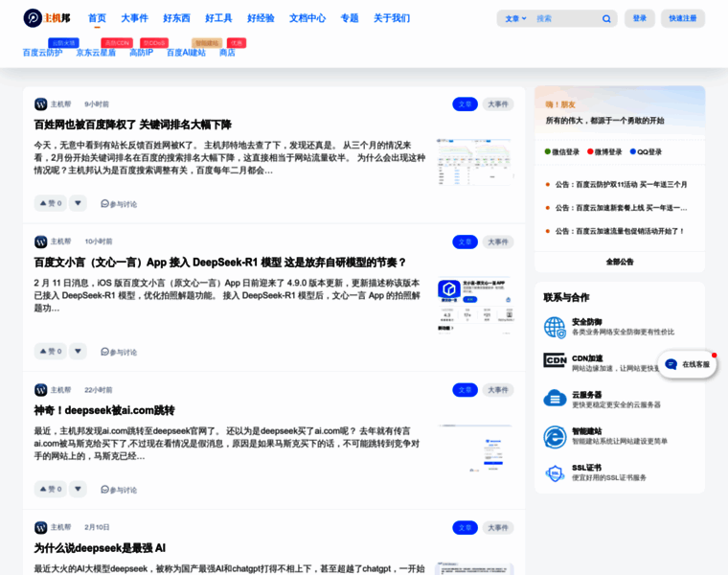Click author avatar on 百度文小言 post
728x575 pixels.
point(41,241)
